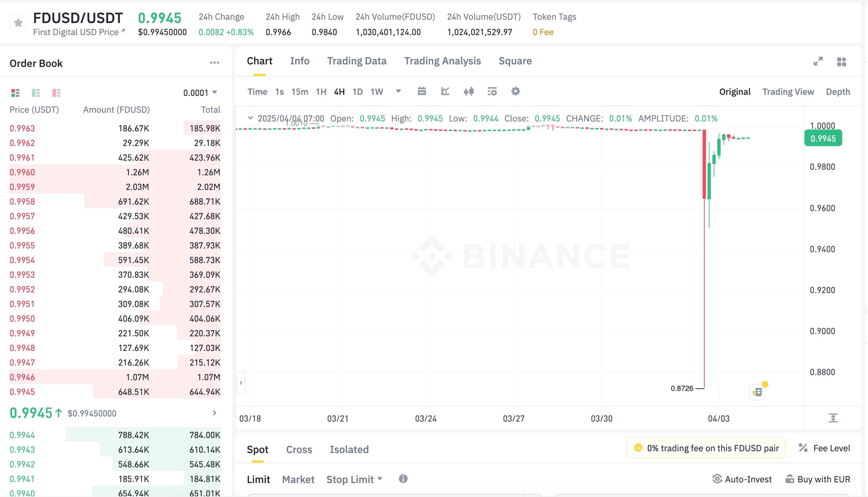Viewport: 868px width, 497px height.
Task: Open Trading Analysis tab
Action: click(x=442, y=61)
